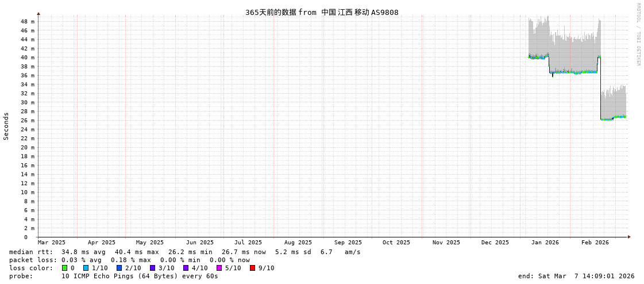Click the Jan 2026 x-axis label

[x=545, y=243]
